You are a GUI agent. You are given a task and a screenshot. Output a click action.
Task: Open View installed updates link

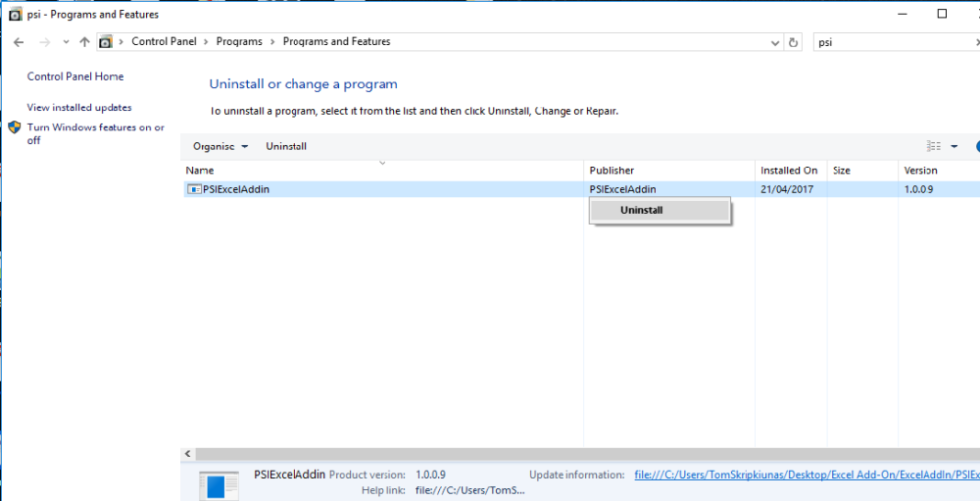(x=79, y=108)
